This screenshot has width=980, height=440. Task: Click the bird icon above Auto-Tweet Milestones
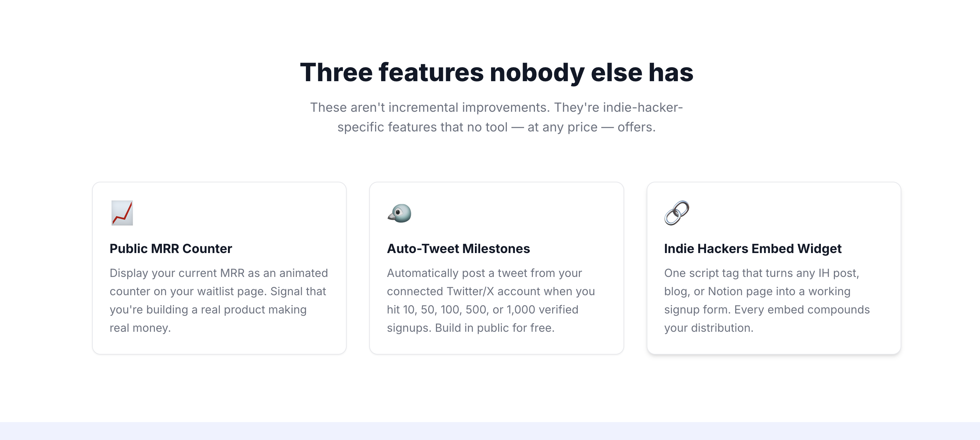[399, 213]
